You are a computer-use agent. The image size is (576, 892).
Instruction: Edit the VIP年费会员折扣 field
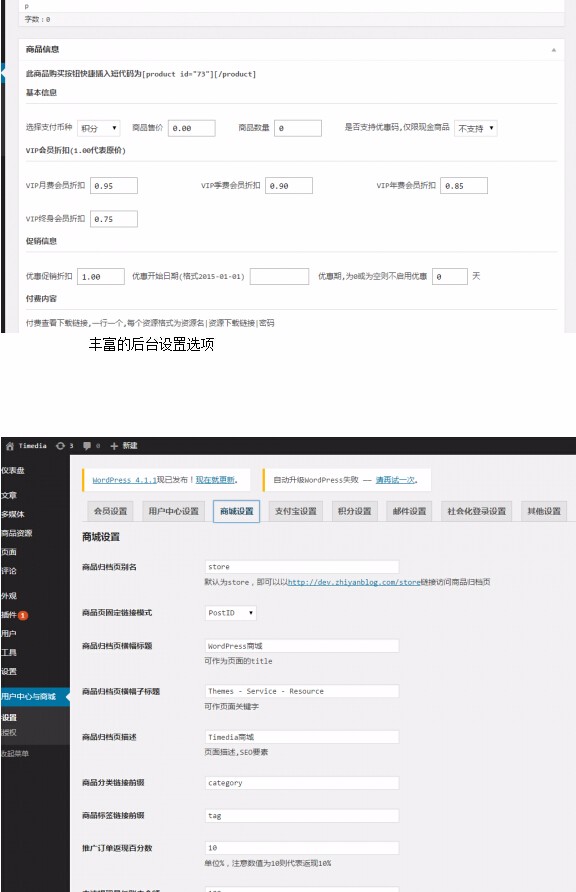pos(464,185)
